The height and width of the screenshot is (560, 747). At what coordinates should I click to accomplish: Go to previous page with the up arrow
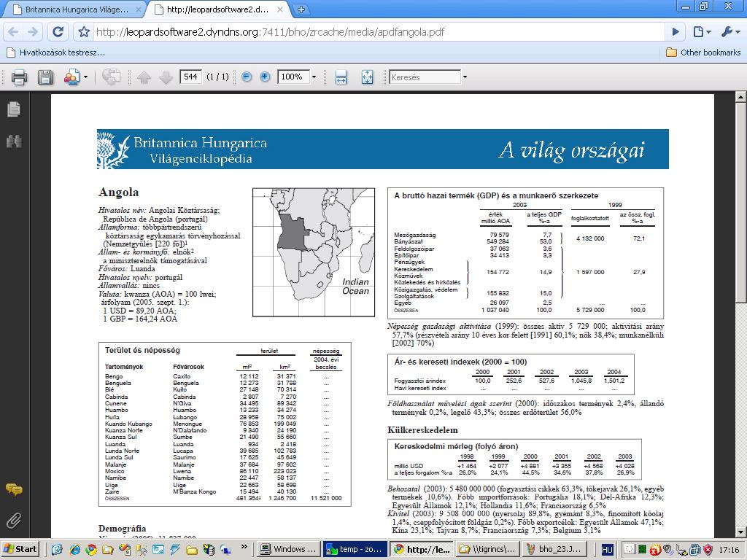tap(144, 77)
